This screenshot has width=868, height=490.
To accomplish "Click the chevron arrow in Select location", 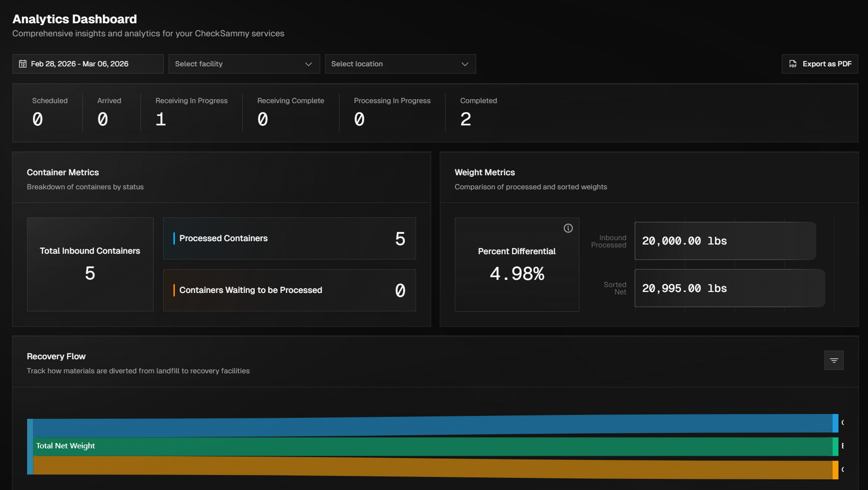I will [465, 64].
